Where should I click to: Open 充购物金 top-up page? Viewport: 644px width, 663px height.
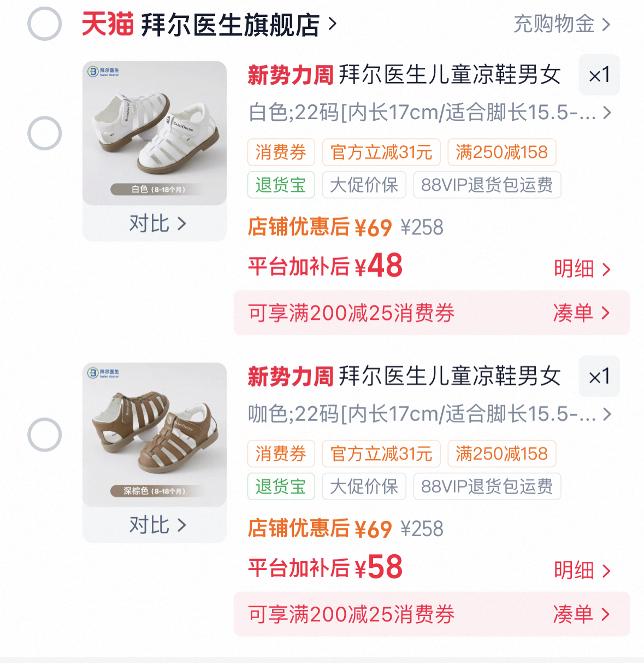coord(561,24)
